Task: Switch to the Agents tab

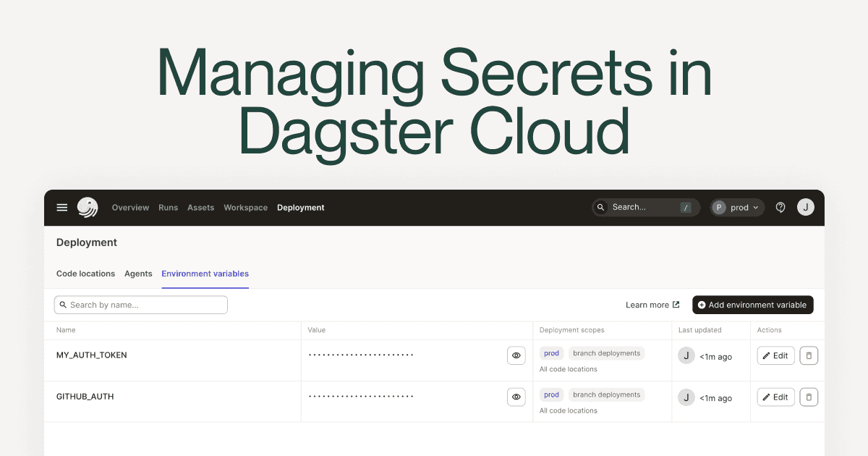Action: [138, 274]
